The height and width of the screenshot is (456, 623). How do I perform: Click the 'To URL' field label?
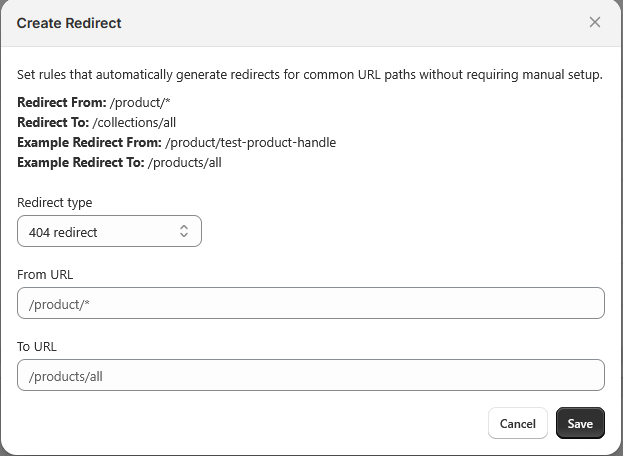37,346
